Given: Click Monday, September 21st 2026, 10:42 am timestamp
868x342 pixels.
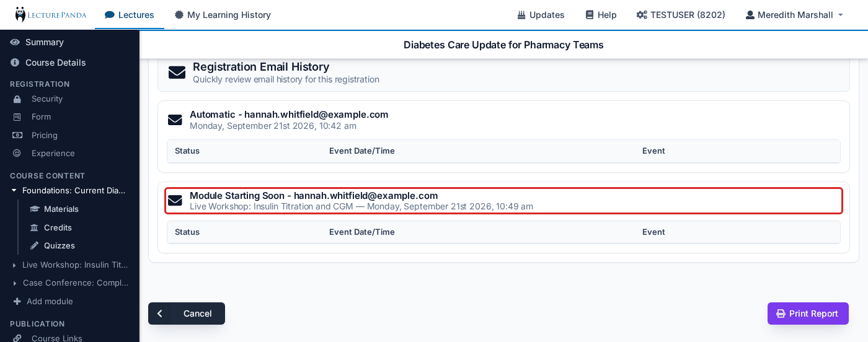Looking at the screenshot, I should coord(273,126).
